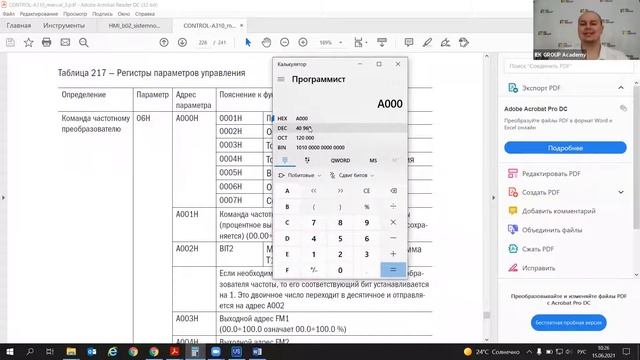The width and height of the screenshot is (640, 360).
Task: Open the zoom percentage dropdown arrow
Action: pos(340,42)
